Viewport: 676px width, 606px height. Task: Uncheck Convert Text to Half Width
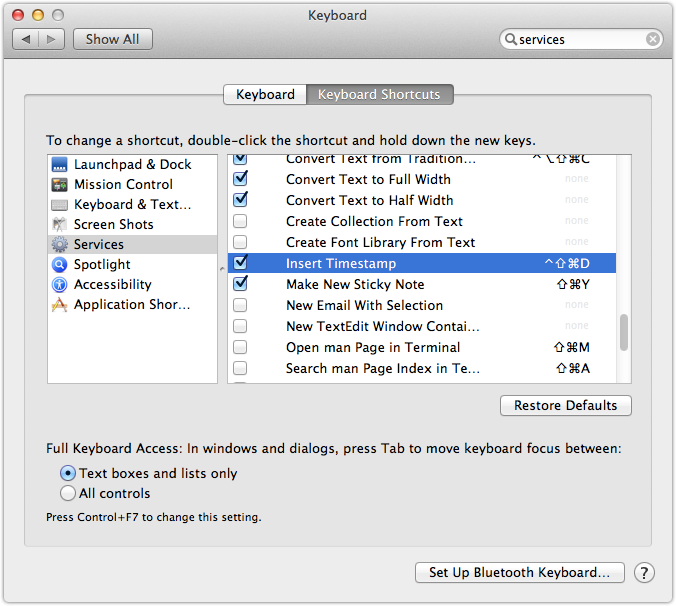tap(240, 200)
